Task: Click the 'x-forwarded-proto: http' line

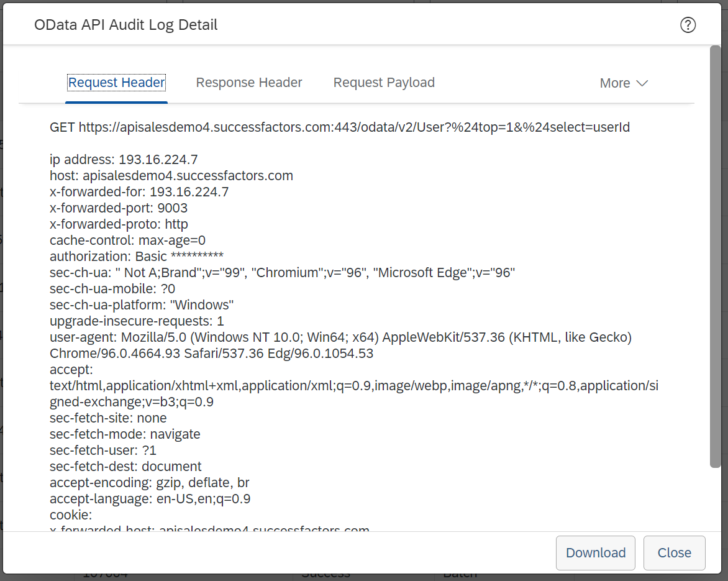Action: pyautogui.click(x=119, y=224)
